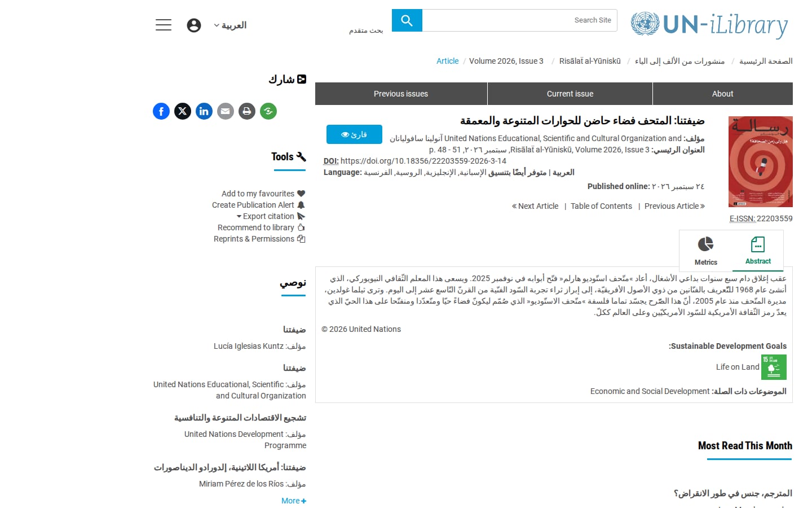The width and height of the screenshot is (812, 508).
Task: Open the user account profile icon
Action: (x=194, y=25)
